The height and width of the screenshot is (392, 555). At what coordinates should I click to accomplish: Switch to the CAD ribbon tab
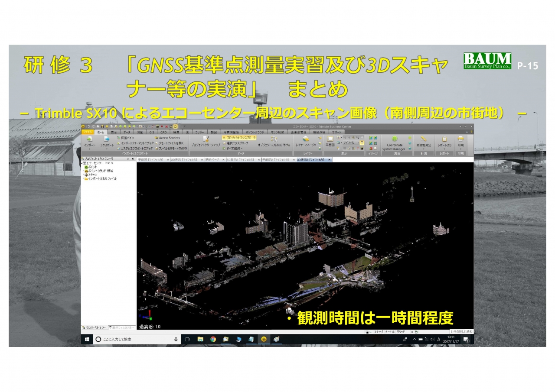click(163, 132)
